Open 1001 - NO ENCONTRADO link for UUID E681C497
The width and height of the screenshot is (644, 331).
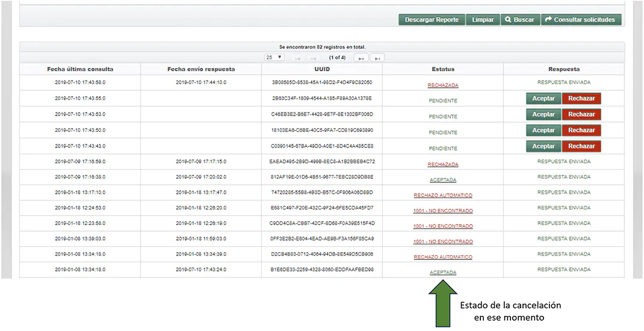(x=443, y=211)
